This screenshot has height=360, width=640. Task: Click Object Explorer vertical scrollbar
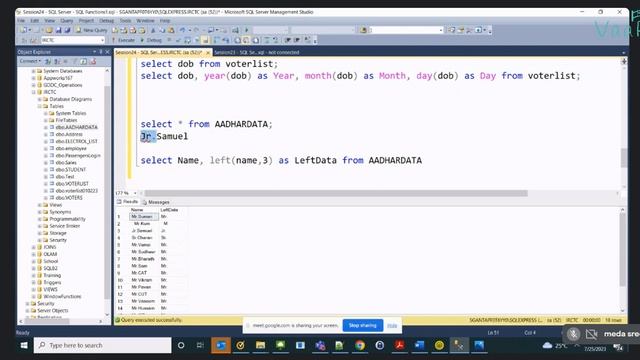pos(107,192)
